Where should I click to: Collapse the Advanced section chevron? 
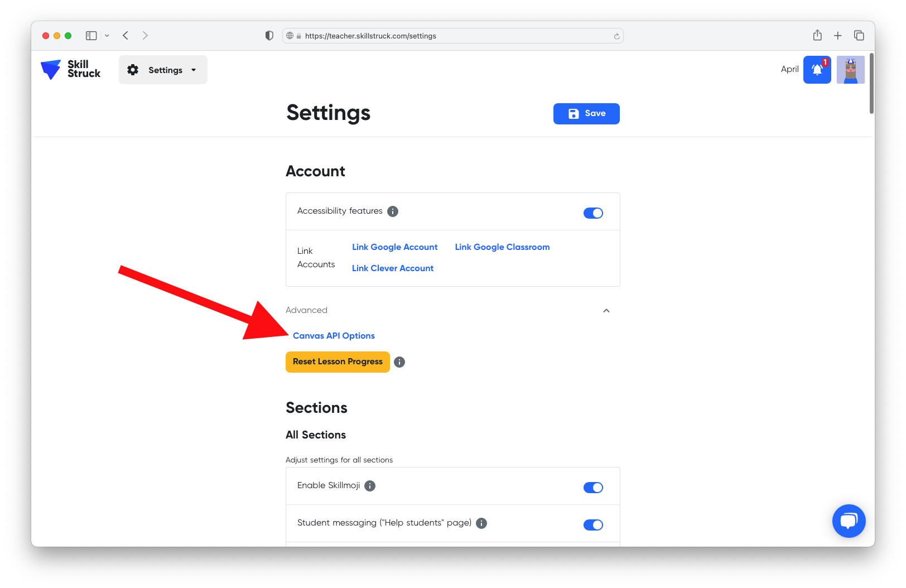coord(606,311)
